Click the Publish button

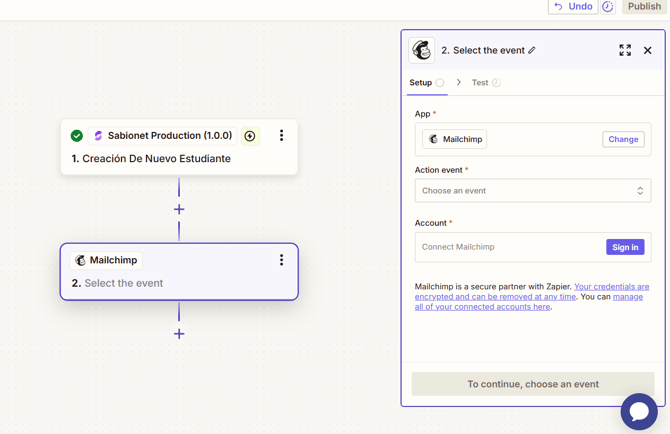[644, 6]
